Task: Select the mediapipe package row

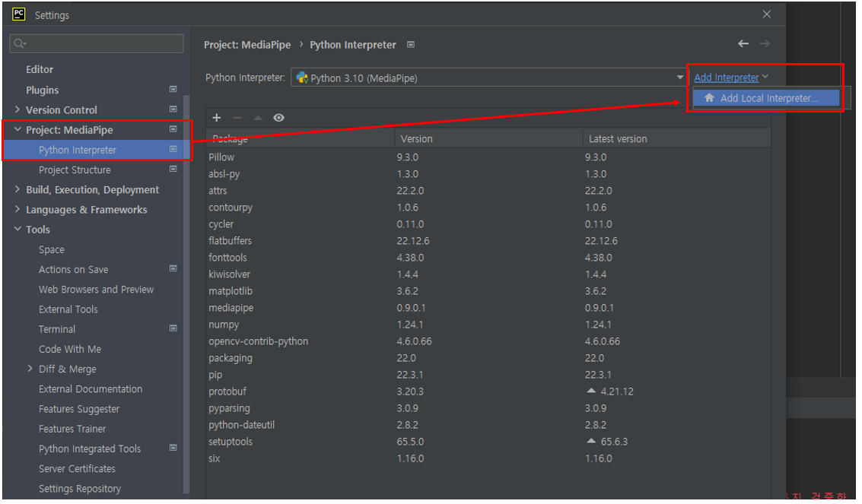Action: [x=488, y=307]
